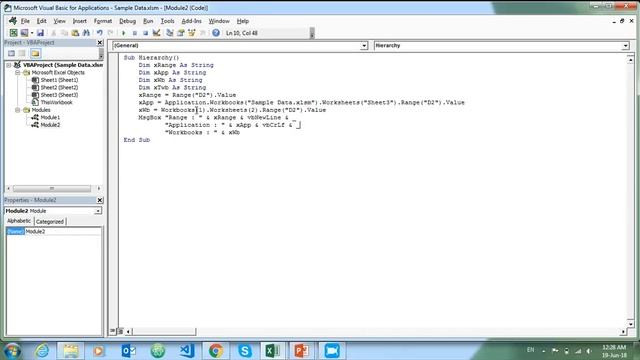
Task: Open Chrome from the Windows taskbar
Action: tap(216, 351)
